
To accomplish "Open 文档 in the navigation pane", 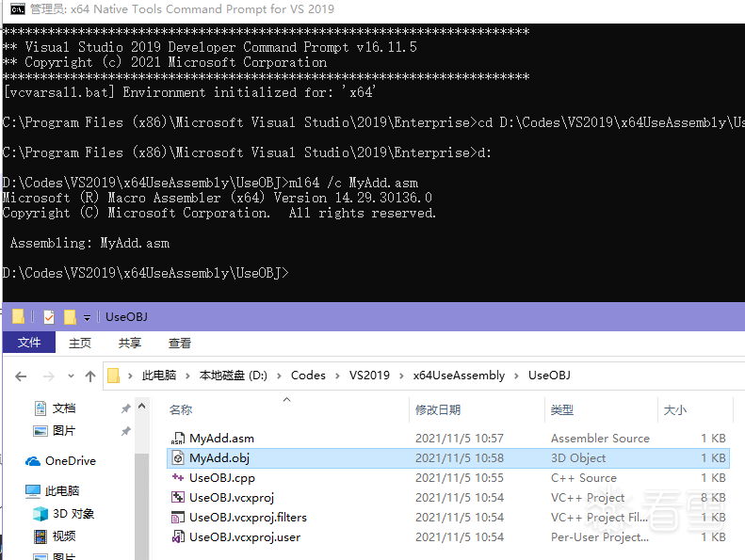I will click(64, 408).
